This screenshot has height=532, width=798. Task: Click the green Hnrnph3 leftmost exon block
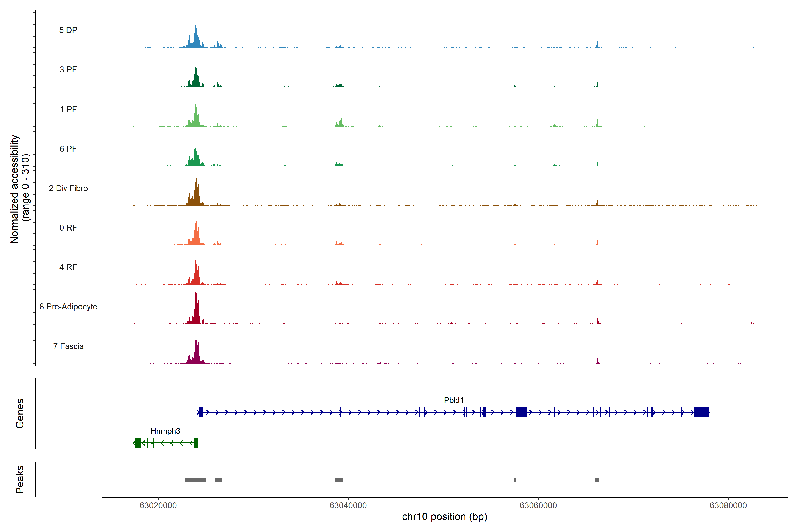138,443
